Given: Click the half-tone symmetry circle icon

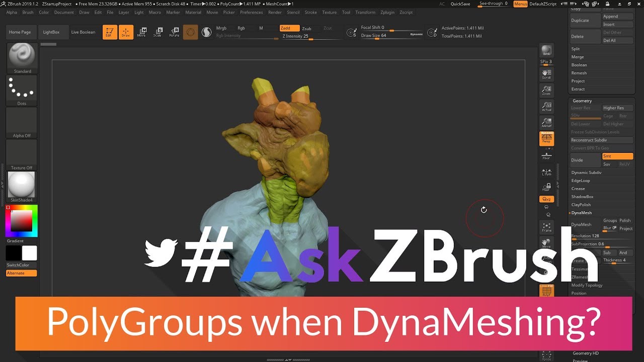Looking at the screenshot, I should [206, 32].
